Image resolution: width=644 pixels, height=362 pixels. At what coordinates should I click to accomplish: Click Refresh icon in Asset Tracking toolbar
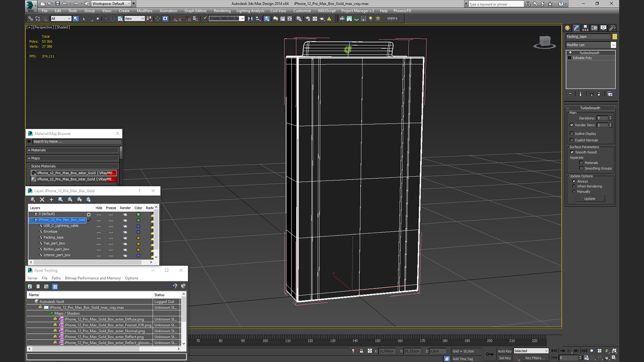tap(30, 287)
